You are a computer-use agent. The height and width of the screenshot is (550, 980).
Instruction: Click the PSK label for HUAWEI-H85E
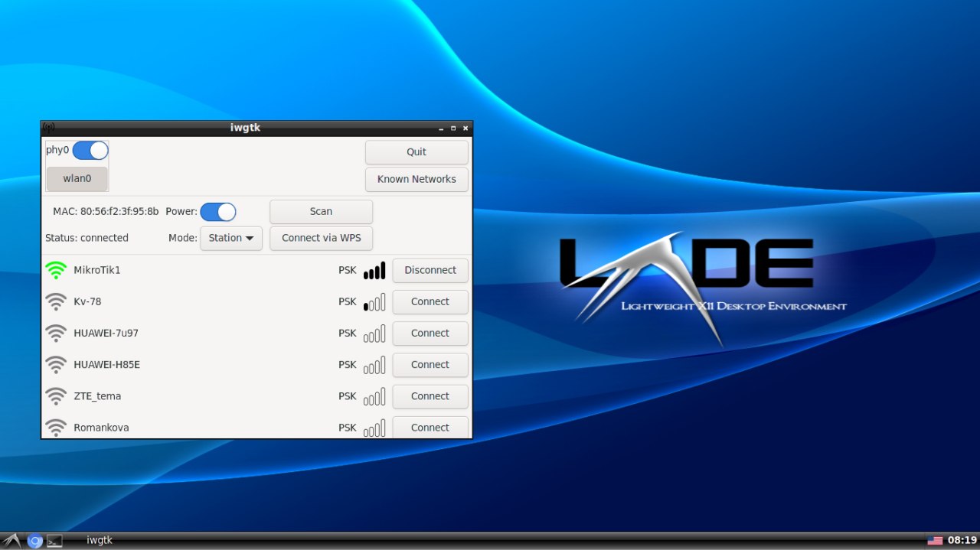(348, 365)
